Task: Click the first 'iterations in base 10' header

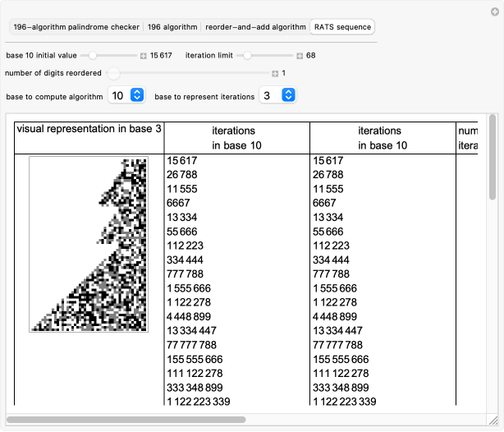Action: (x=236, y=138)
